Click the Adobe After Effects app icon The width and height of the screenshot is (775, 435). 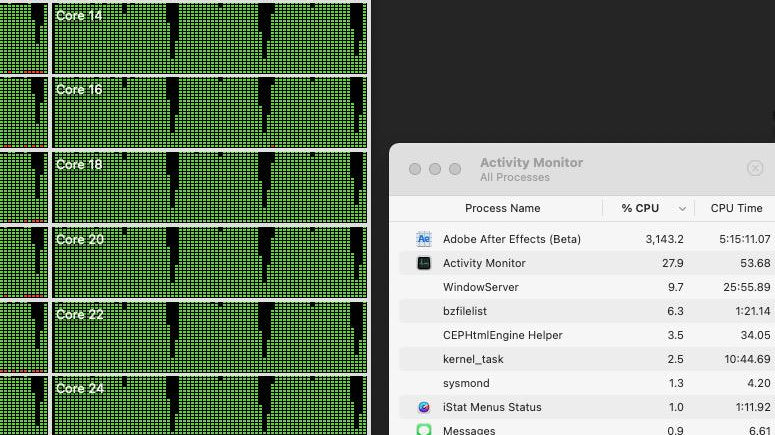(424, 239)
